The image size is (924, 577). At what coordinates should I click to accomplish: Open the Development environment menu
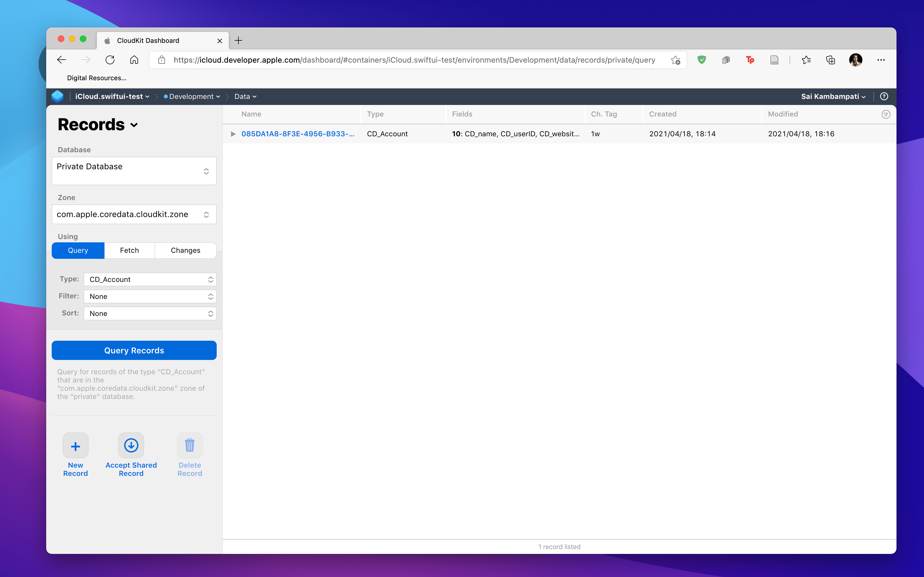pos(192,96)
